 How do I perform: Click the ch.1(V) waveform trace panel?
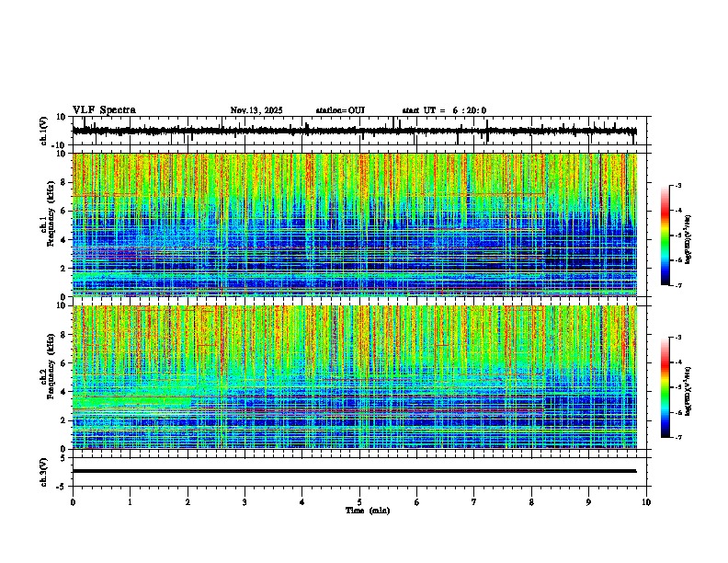(x=361, y=131)
